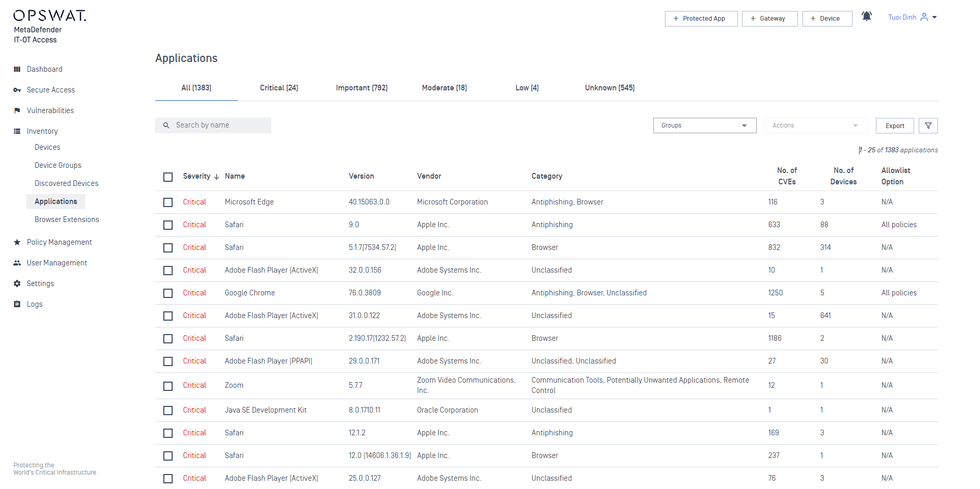This screenshot has width=980, height=489.
Task: Open Discovered Devices in the sidebar
Action: tap(67, 183)
